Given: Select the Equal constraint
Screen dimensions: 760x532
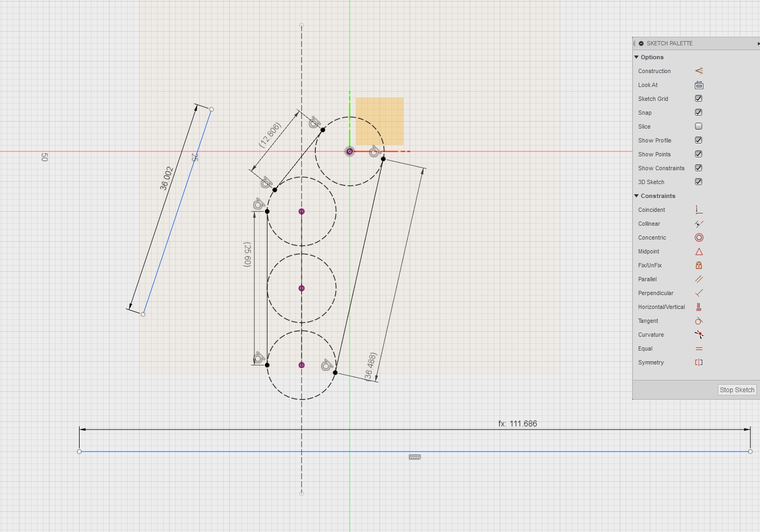Looking at the screenshot, I should [699, 348].
